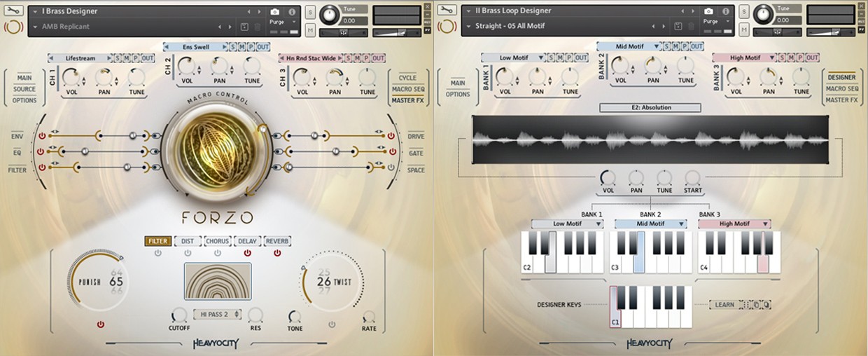Click OUT button for CH 3
Image resolution: width=868 pixels, height=356 pixels.
coord(378,58)
